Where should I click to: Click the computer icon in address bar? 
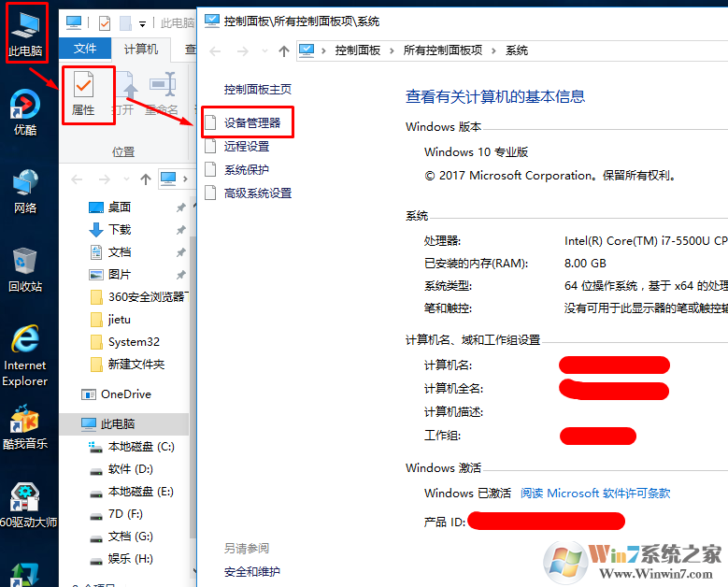click(x=307, y=50)
